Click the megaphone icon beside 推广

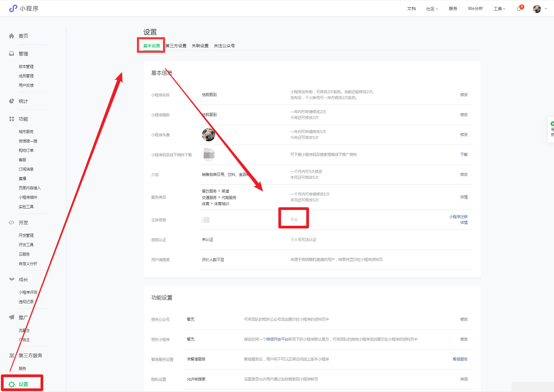coord(12,317)
